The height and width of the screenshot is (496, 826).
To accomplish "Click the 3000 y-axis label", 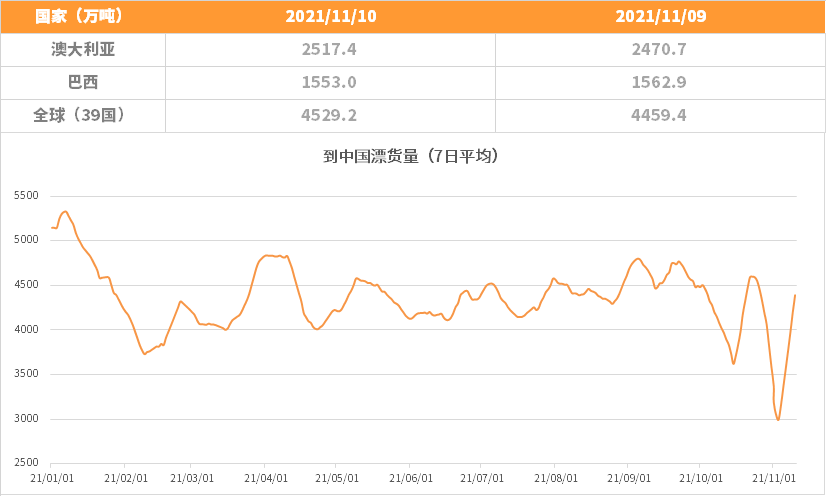I will (26, 419).
